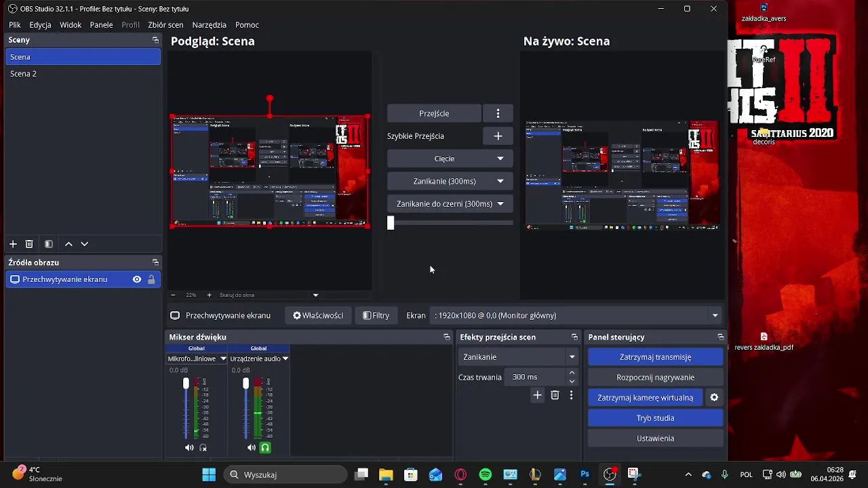Viewport: 868px width, 488px height.
Task: Toggle Tryb studia mode
Action: pyautogui.click(x=655, y=418)
